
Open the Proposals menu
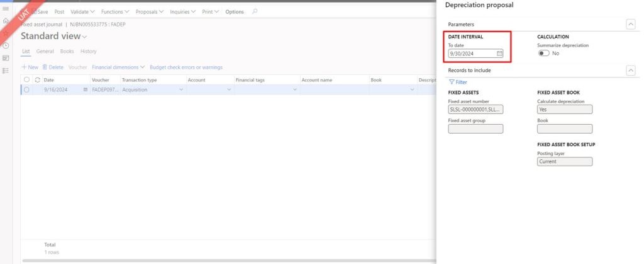point(150,11)
